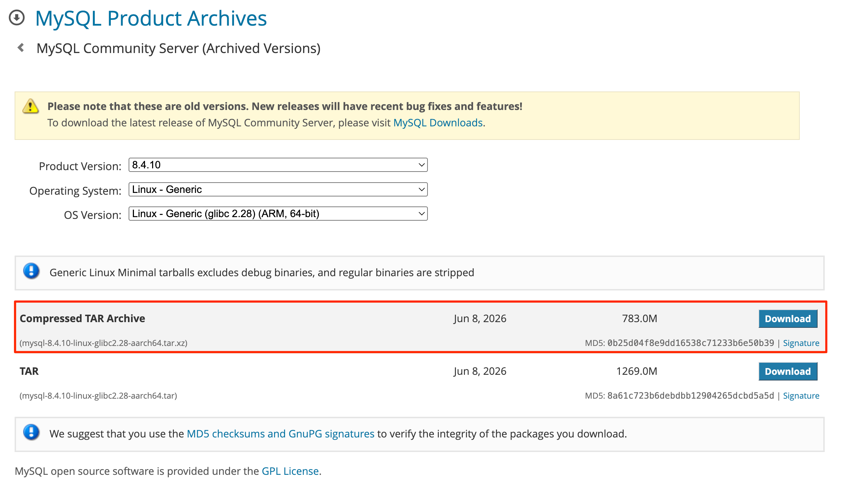Click the MySQL Community Server (Archived Versions) heading

point(178,48)
